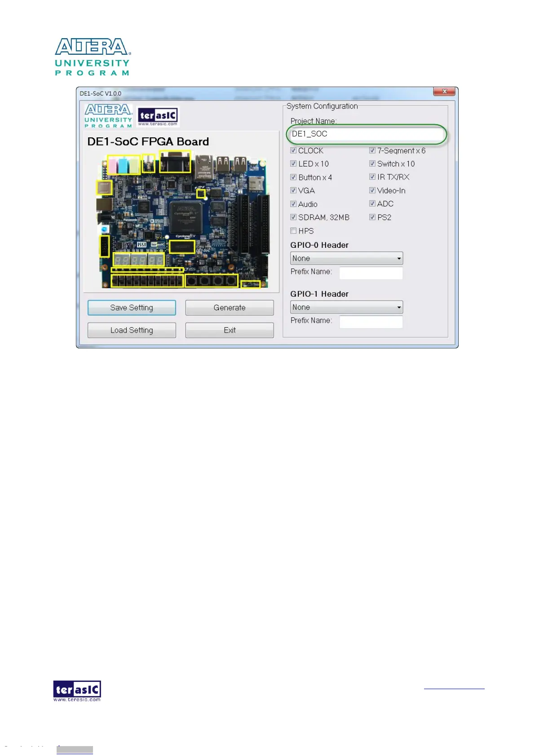Uncheck LED x 10 option

(293, 163)
